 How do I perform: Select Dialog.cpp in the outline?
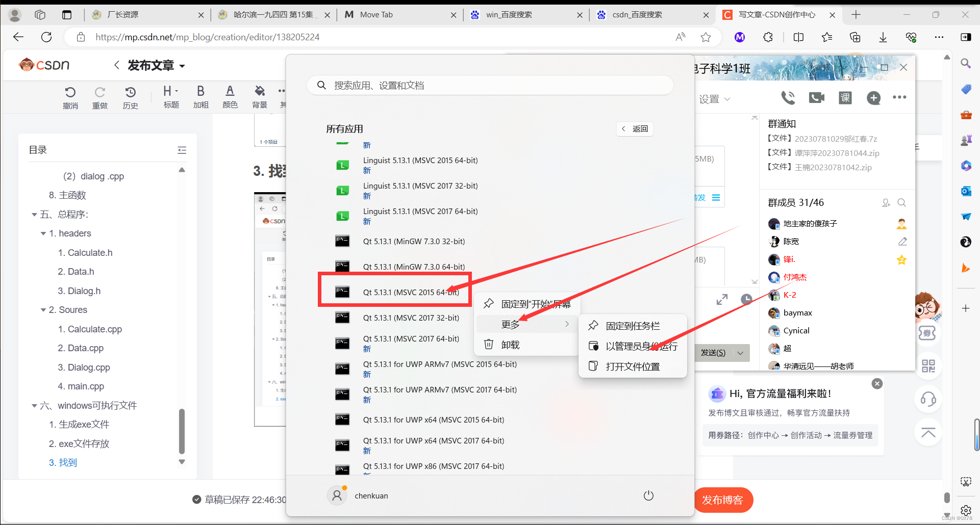(84, 367)
